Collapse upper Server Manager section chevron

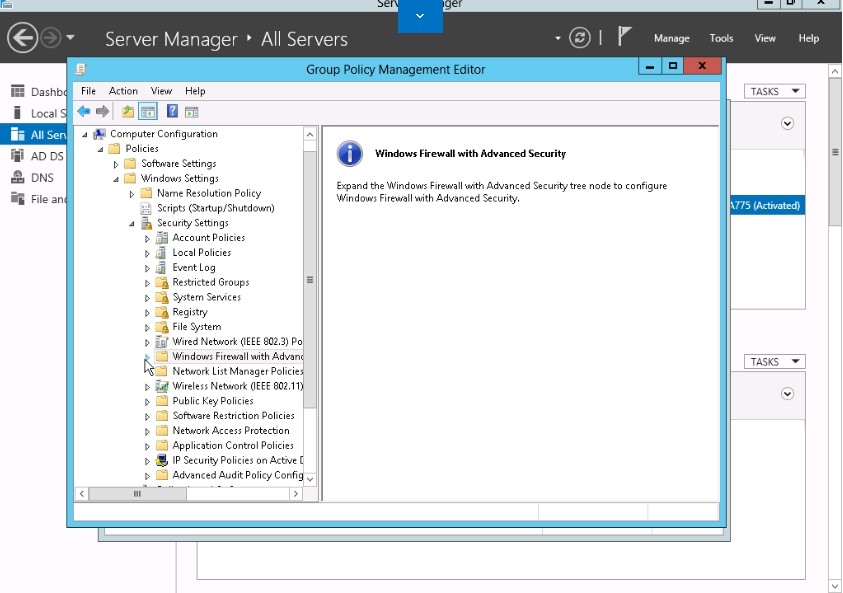click(x=787, y=124)
